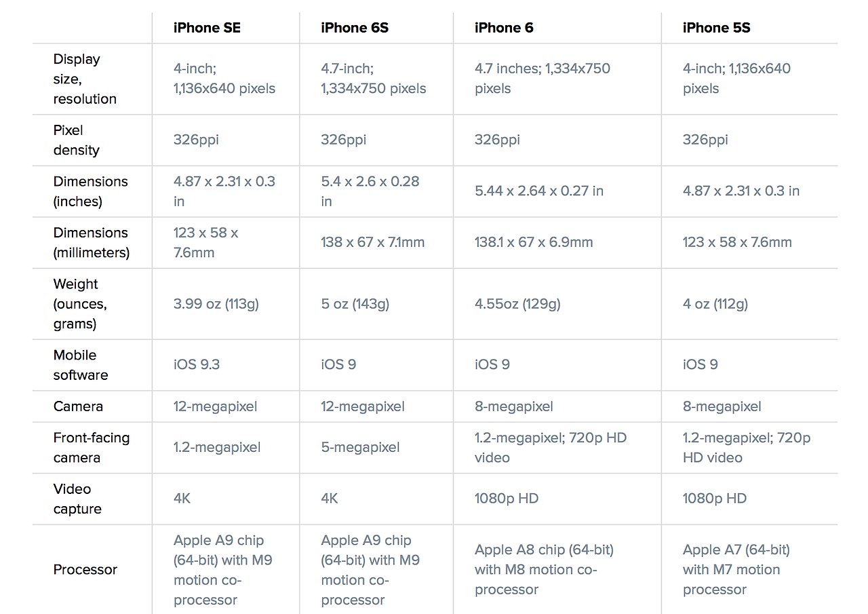Select the 5 oz (143g) weight cell
This screenshot has width=868, height=614.
coord(355,304)
